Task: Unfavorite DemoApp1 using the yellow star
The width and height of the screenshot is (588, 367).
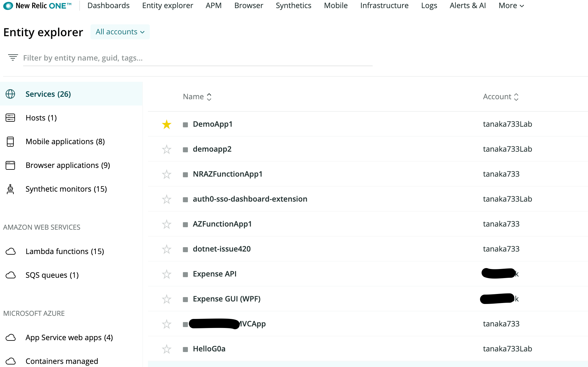Action: pyautogui.click(x=167, y=124)
